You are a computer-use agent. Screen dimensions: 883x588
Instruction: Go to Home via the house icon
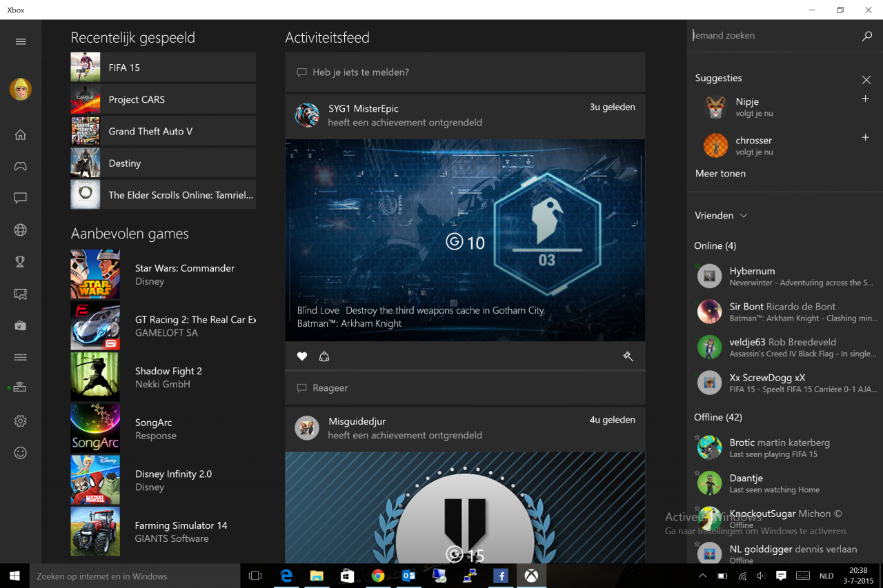(x=21, y=134)
